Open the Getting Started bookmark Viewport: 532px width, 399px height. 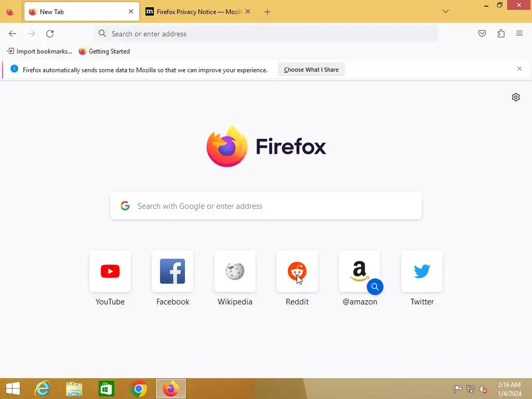tap(104, 51)
